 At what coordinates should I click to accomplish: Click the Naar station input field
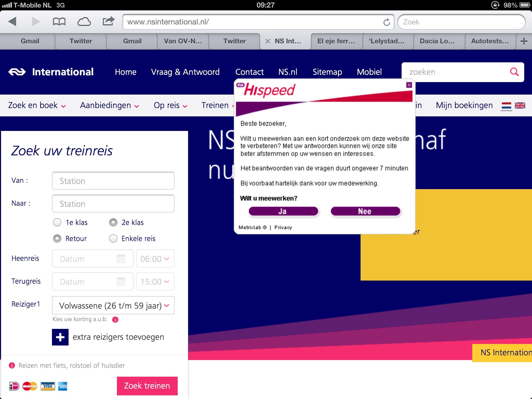(113, 204)
